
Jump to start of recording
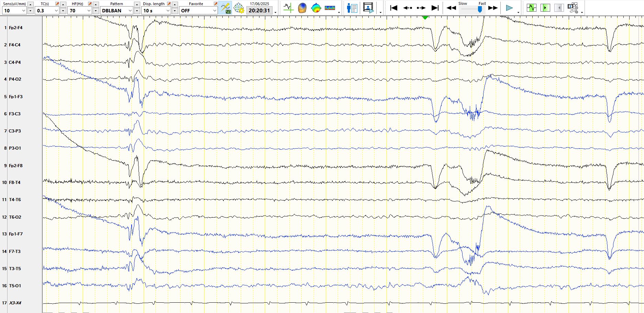[x=394, y=8]
